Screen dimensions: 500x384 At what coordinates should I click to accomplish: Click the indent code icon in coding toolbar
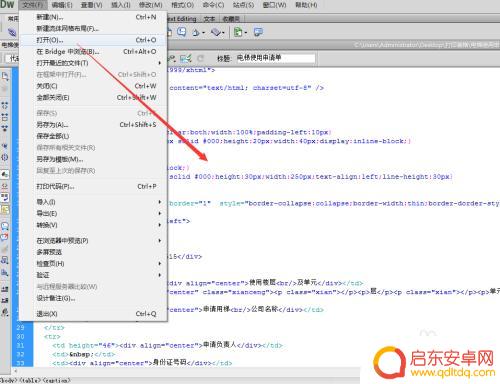5,289
